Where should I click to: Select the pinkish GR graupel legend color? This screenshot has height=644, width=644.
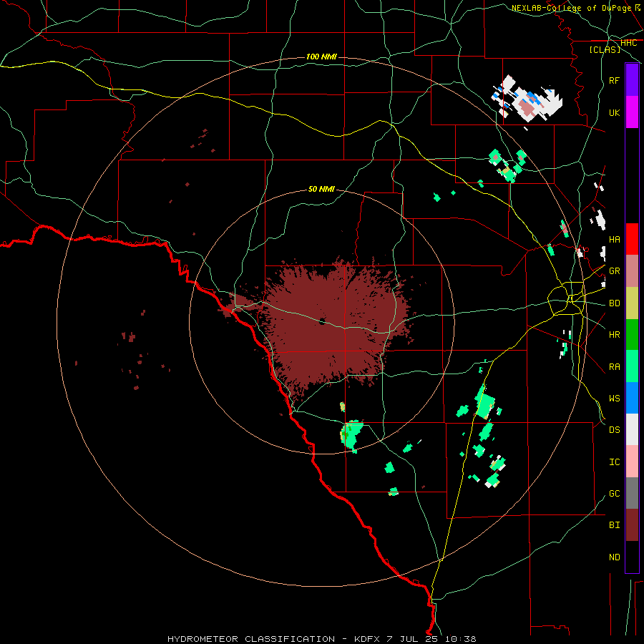coord(632,271)
